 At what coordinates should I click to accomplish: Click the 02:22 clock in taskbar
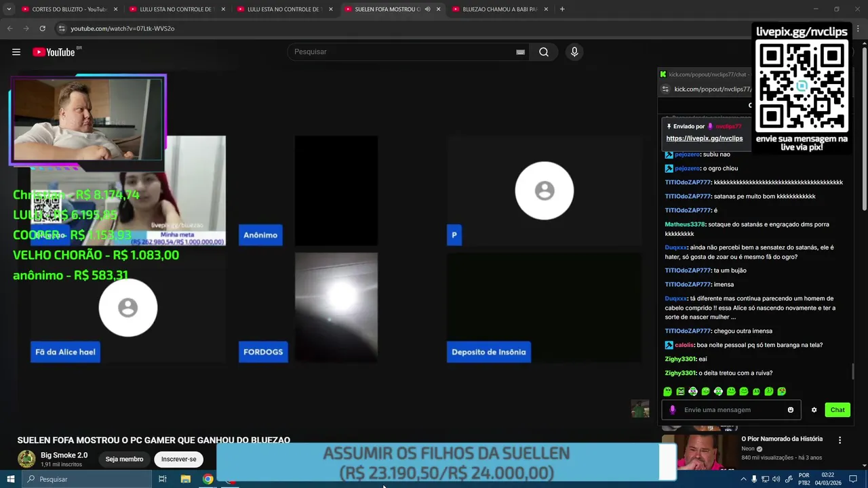pyautogui.click(x=828, y=475)
